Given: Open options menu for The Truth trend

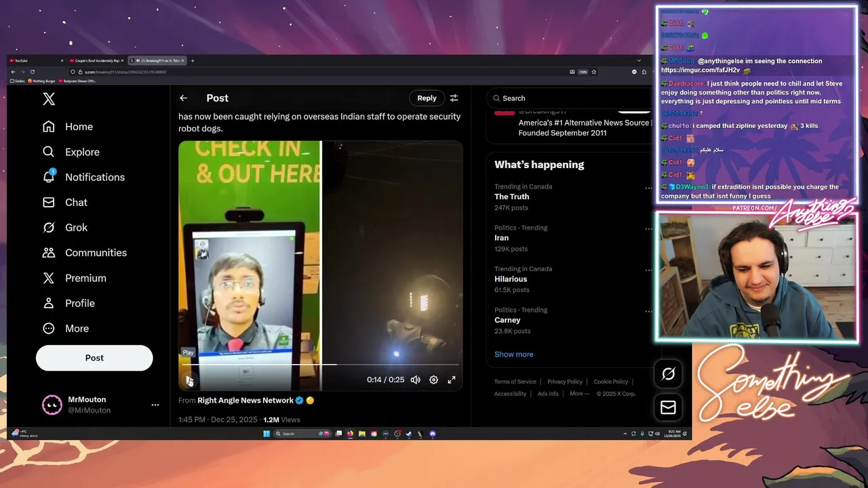Looking at the screenshot, I should [648, 188].
